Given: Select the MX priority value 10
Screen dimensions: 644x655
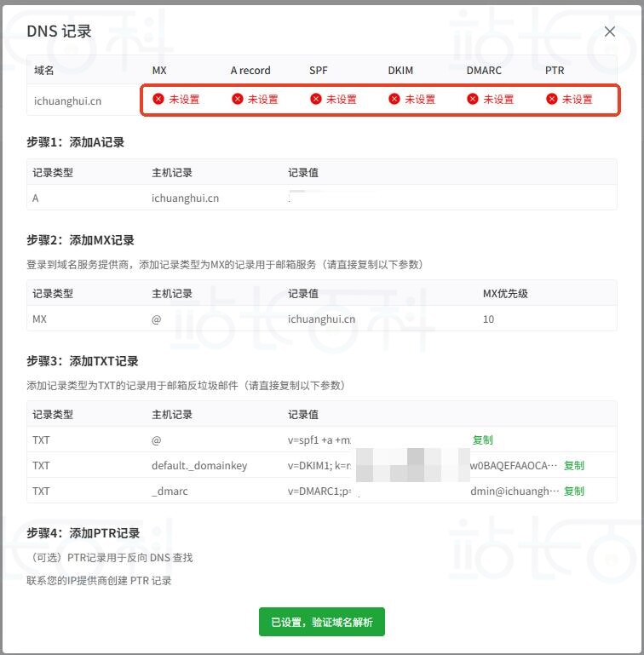Looking at the screenshot, I should click(489, 319).
